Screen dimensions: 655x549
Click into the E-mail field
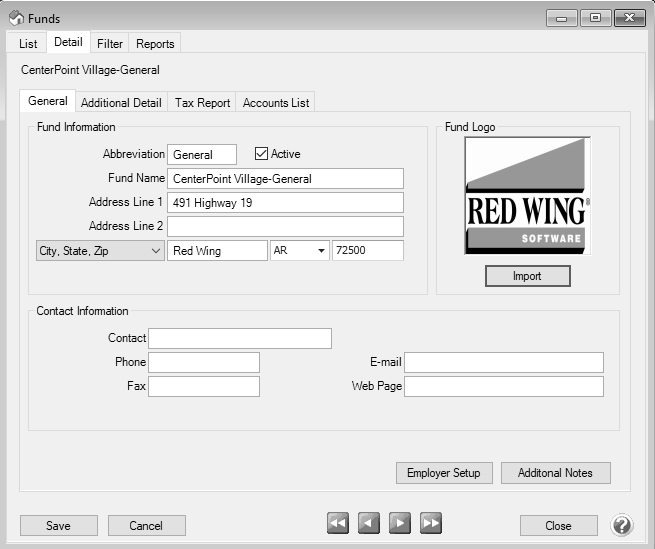[x=504, y=362]
